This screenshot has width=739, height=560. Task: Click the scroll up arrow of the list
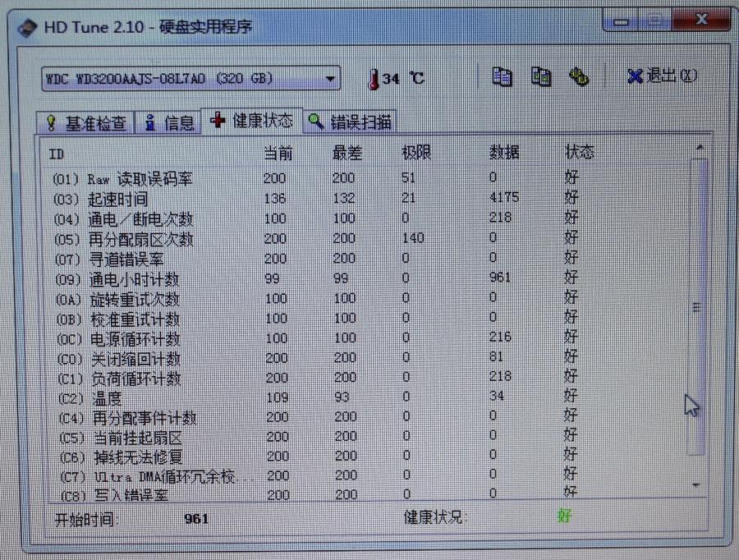click(699, 148)
